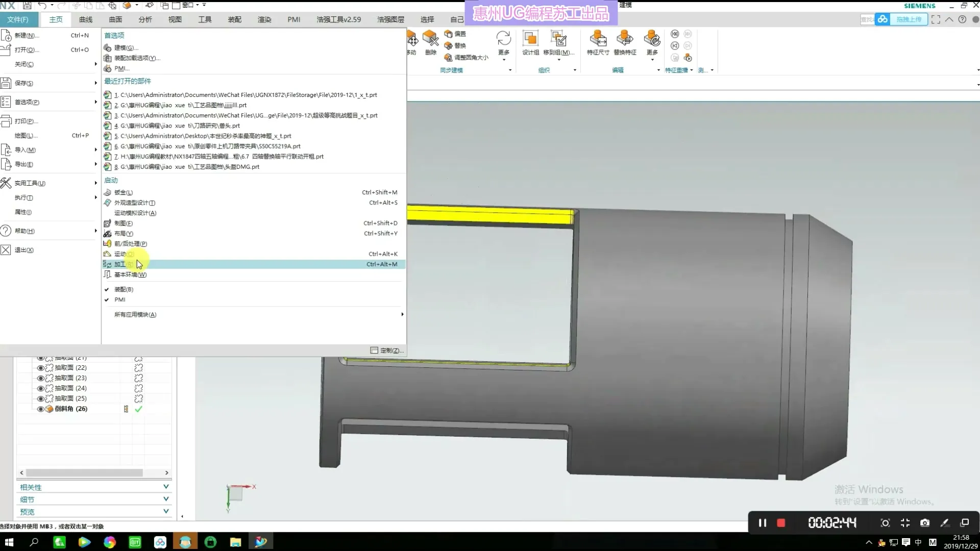Switch to the 曲线 (Curve) ribbon tab
980x551 pixels.
pos(86,19)
